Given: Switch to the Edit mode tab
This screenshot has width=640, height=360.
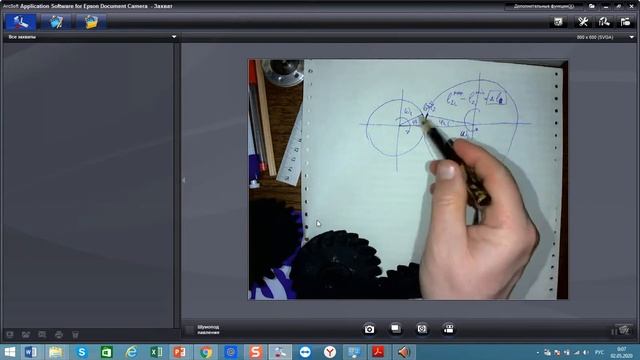Looking at the screenshot, I should tap(56, 22).
